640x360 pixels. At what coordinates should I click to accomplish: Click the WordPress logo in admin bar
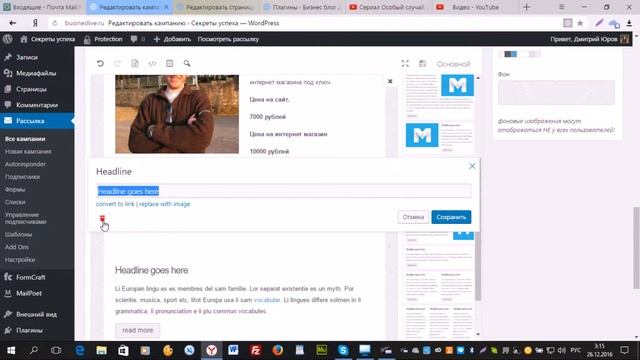(8, 39)
